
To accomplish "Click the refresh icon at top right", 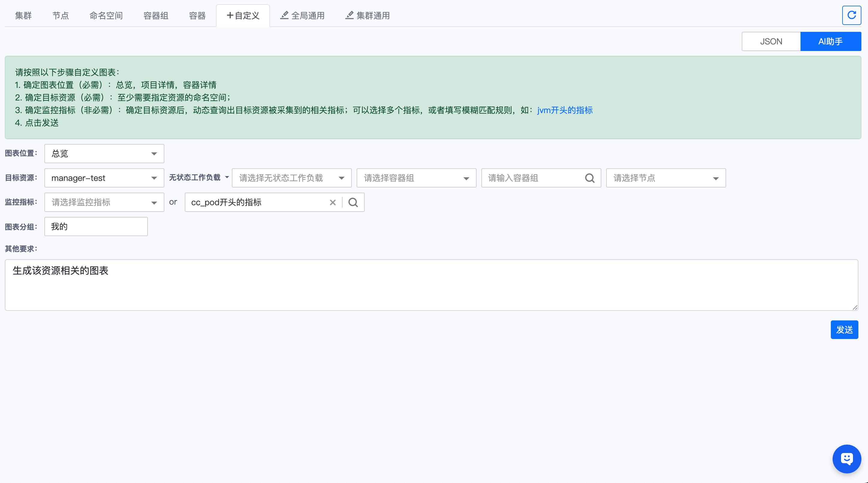I will pos(851,15).
